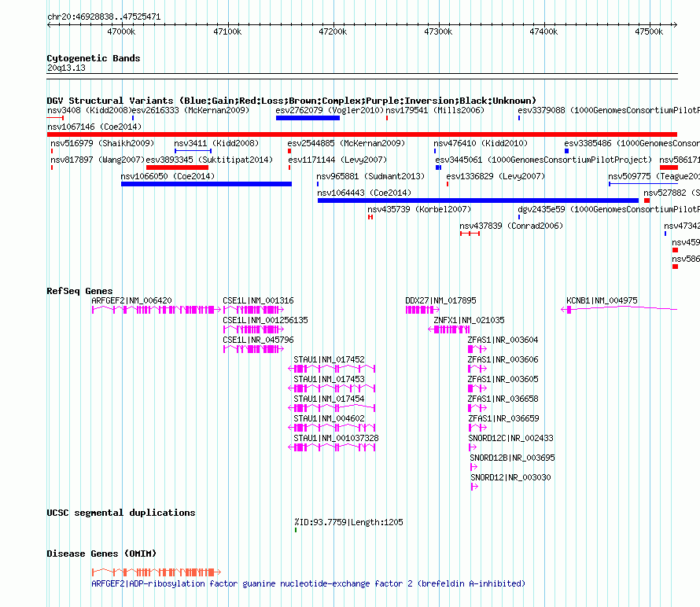Click the nsv3411 (Kidd2008) blue span

click(193, 151)
